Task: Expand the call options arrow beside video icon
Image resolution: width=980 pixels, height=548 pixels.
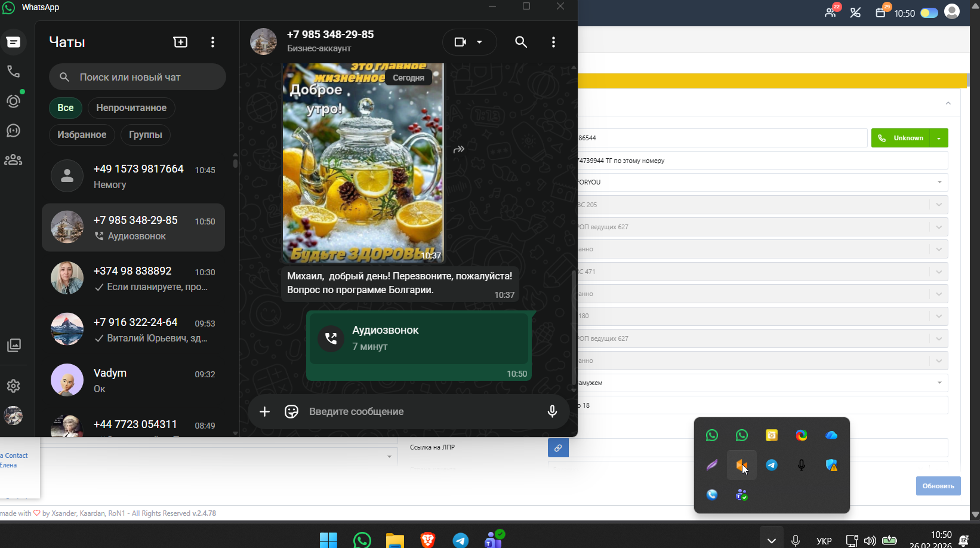Action: 479,42
